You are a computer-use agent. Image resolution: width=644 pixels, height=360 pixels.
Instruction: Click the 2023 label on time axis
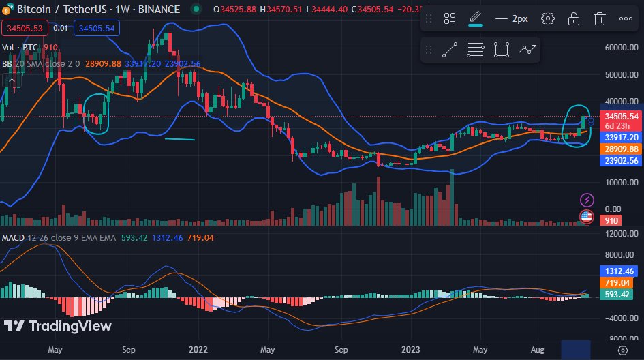[x=410, y=350]
